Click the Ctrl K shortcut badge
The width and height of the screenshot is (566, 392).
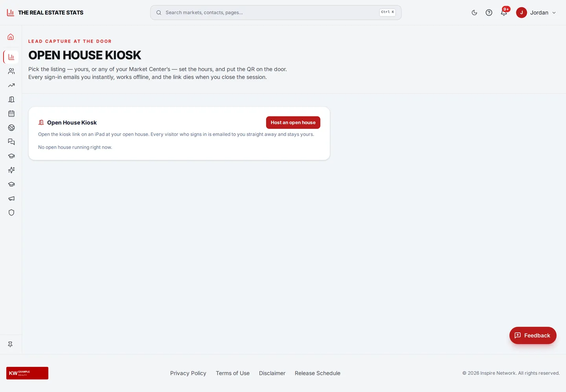[388, 12]
